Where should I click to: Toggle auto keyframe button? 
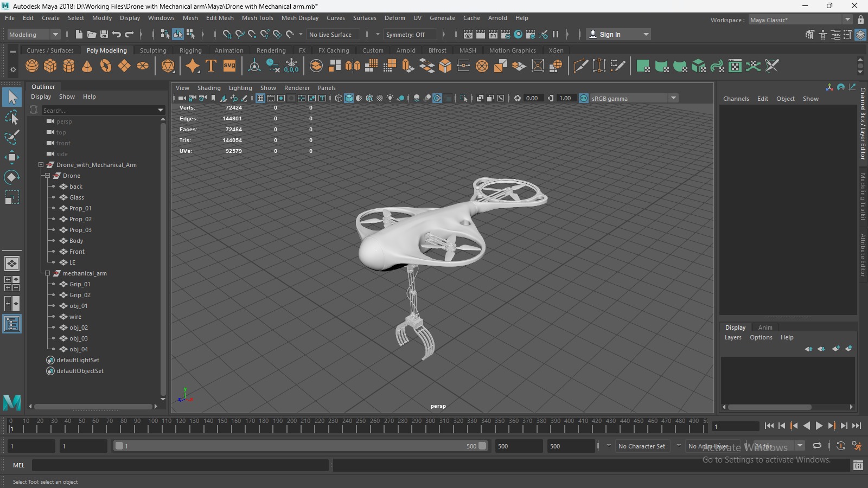841,446
